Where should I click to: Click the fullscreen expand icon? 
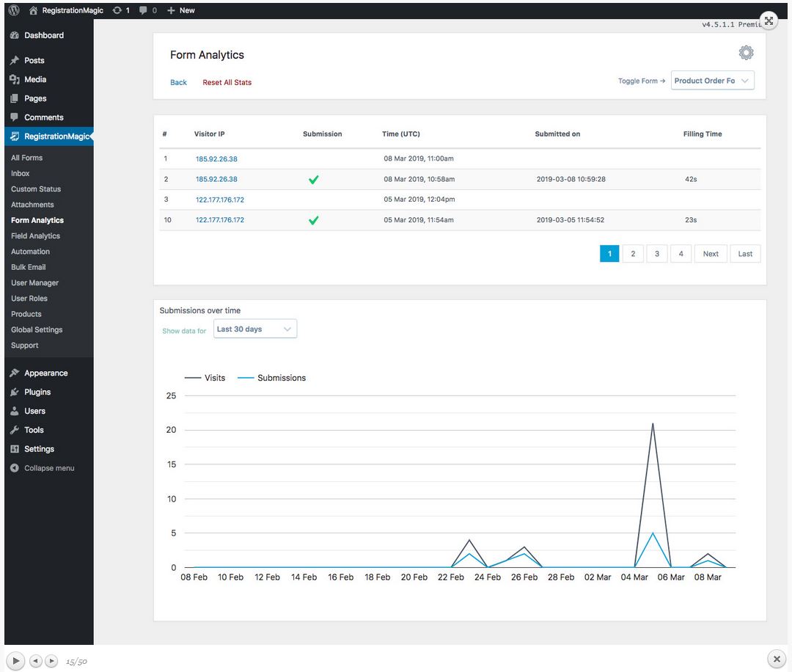click(x=768, y=21)
